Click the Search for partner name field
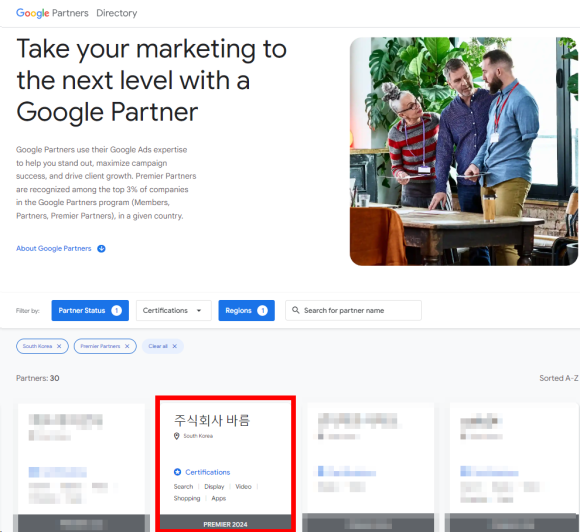 353,310
